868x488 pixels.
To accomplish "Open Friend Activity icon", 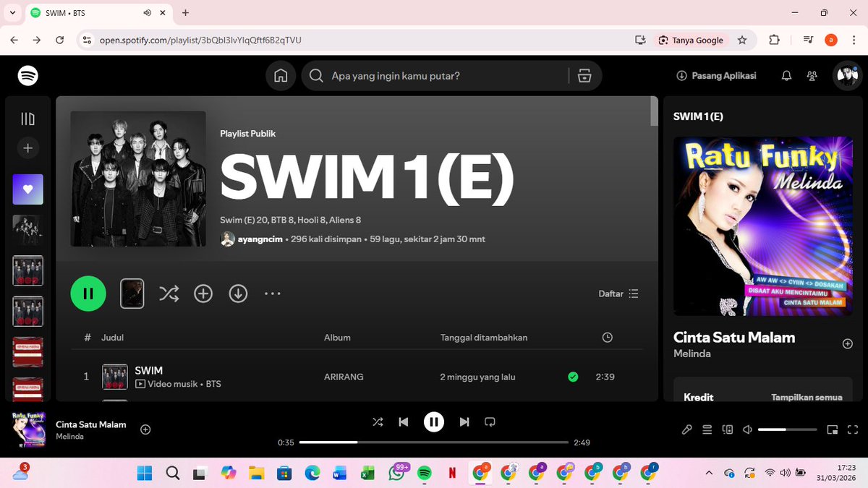I will tap(812, 75).
